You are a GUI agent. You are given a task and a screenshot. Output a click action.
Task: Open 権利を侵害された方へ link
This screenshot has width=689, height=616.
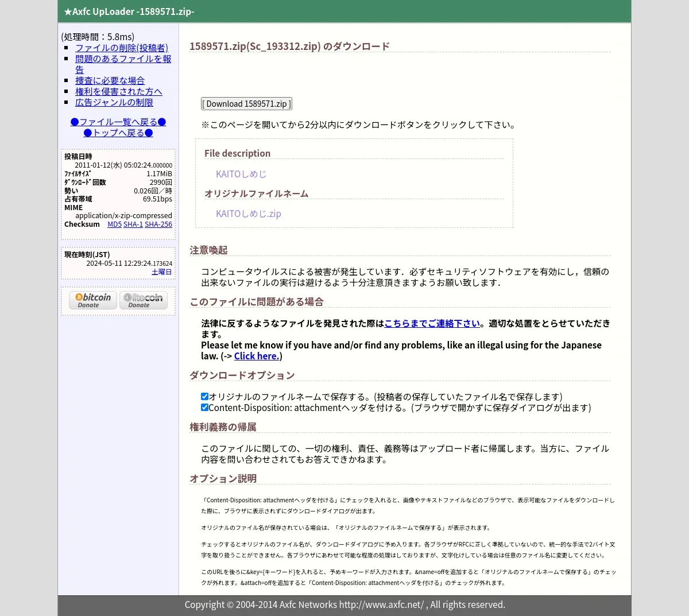[119, 91]
